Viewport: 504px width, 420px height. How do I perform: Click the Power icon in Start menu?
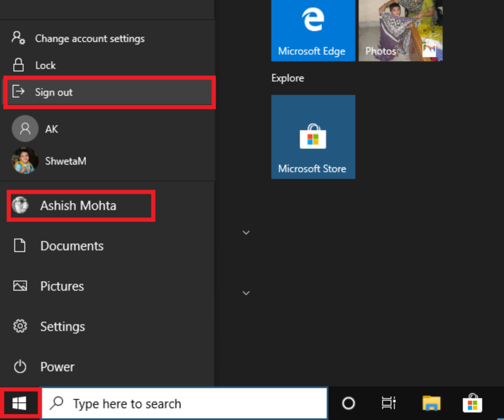click(x=20, y=367)
